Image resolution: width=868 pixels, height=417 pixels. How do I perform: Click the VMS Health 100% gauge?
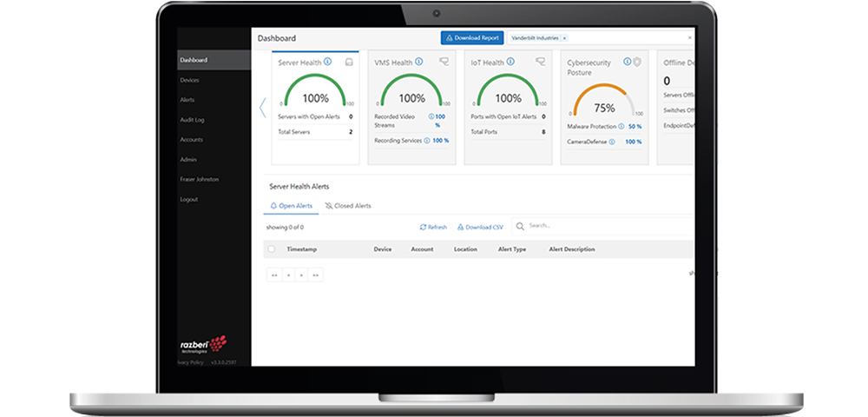pos(411,90)
